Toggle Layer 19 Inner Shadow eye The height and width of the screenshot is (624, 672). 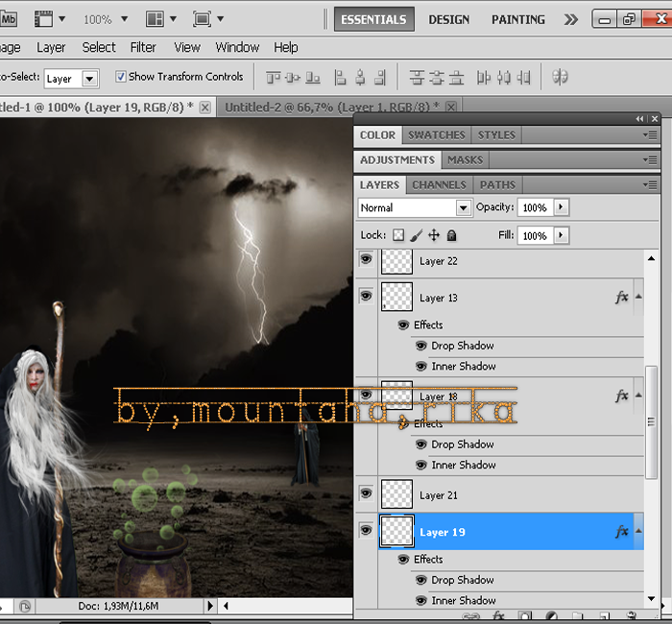[421, 600]
